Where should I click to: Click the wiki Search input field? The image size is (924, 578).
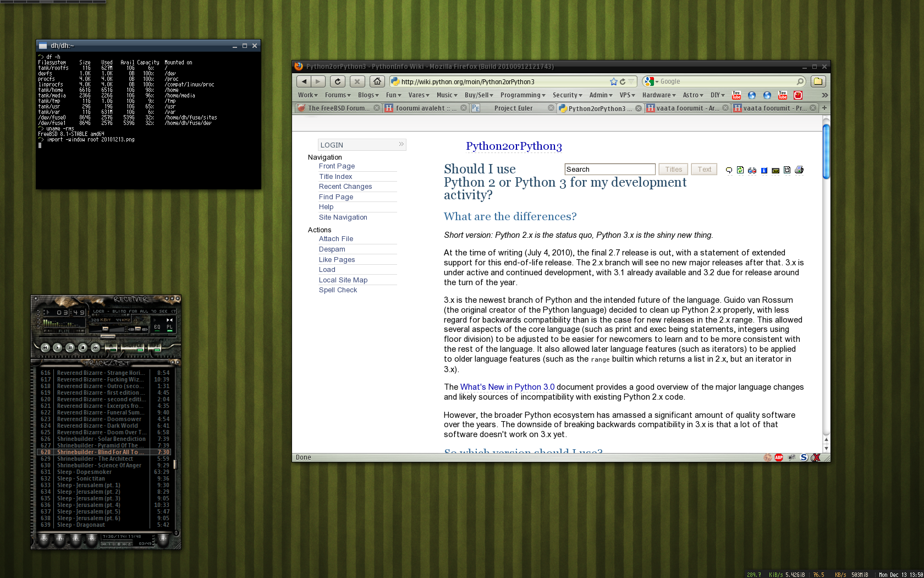tap(609, 170)
